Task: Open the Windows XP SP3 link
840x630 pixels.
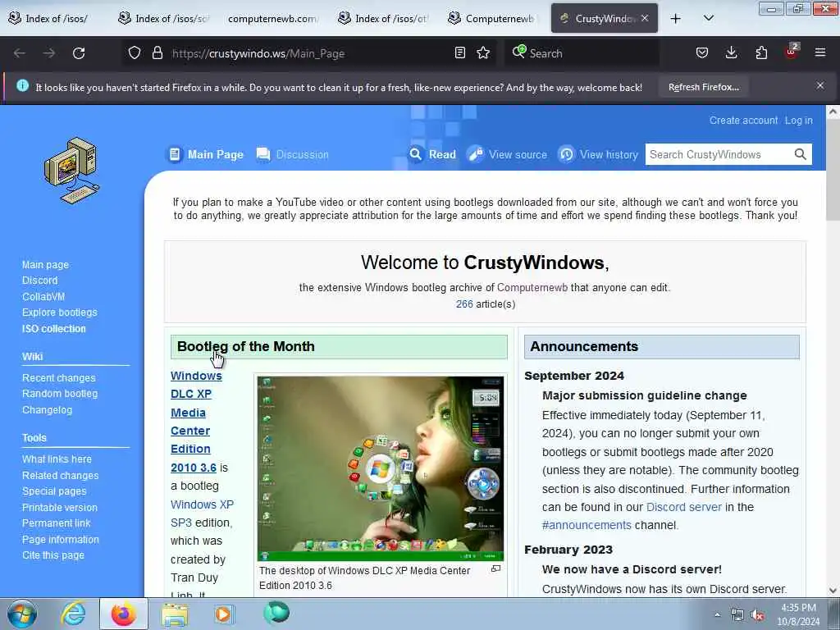Action: (202, 514)
